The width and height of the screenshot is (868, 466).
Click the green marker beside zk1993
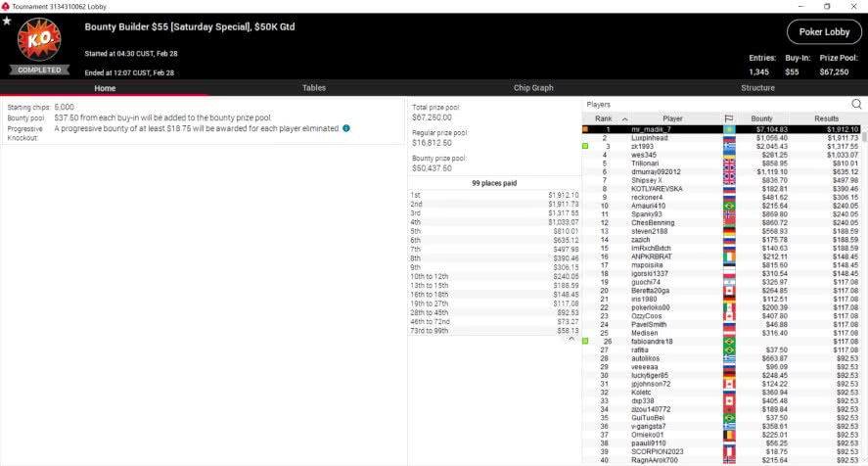click(x=585, y=146)
